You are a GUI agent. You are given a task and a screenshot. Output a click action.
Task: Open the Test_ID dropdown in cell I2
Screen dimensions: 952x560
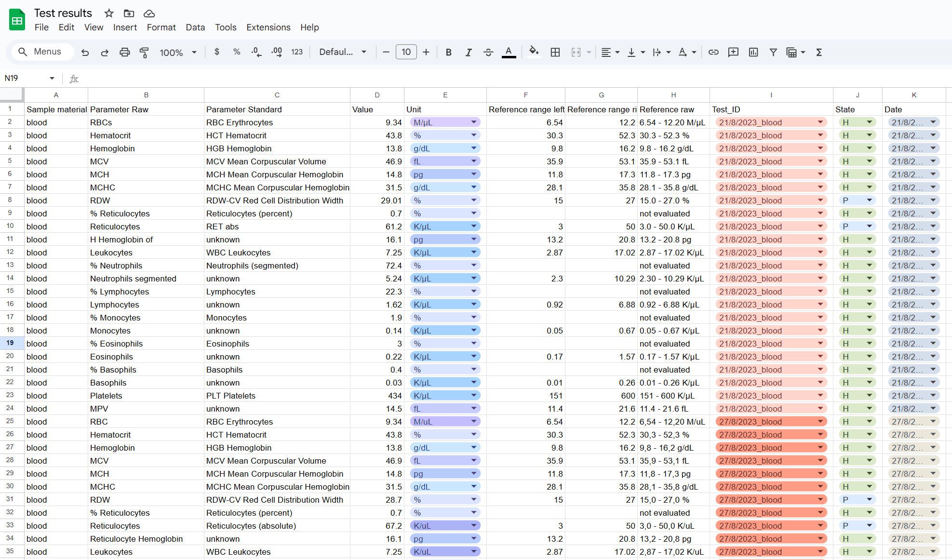point(820,122)
